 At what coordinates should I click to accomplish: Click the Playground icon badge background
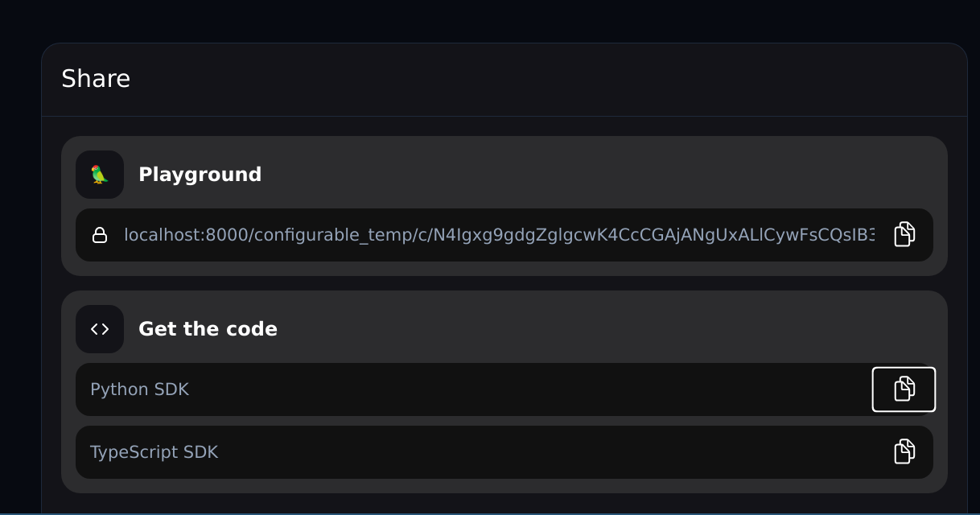click(99, 174)
